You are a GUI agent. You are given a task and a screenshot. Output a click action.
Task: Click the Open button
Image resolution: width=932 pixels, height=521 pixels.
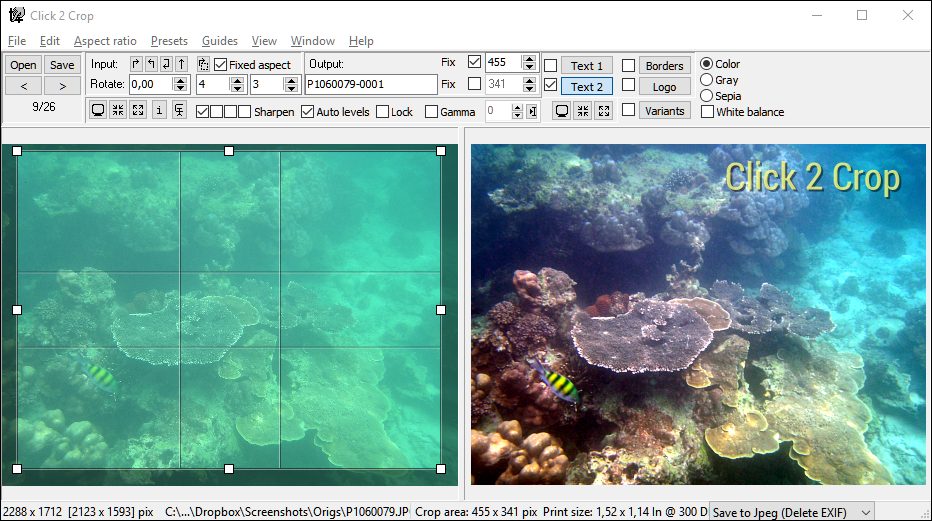pyautogui.click(x=23, y=65)
